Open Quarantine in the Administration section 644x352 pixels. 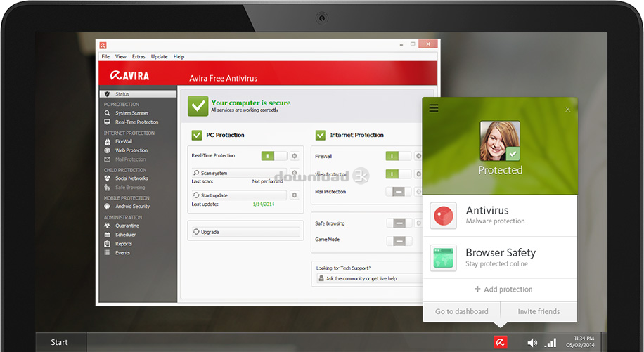pyautogui.click(x=127, y=226)
